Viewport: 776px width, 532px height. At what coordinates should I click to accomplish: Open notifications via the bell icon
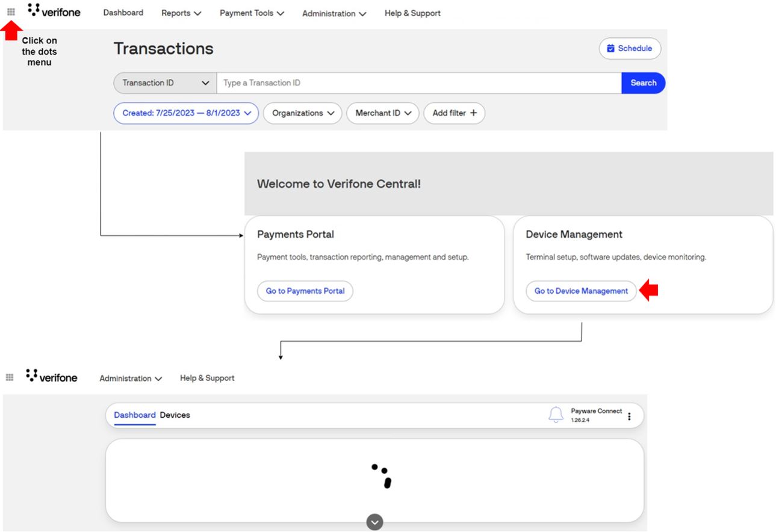[556, 415]
